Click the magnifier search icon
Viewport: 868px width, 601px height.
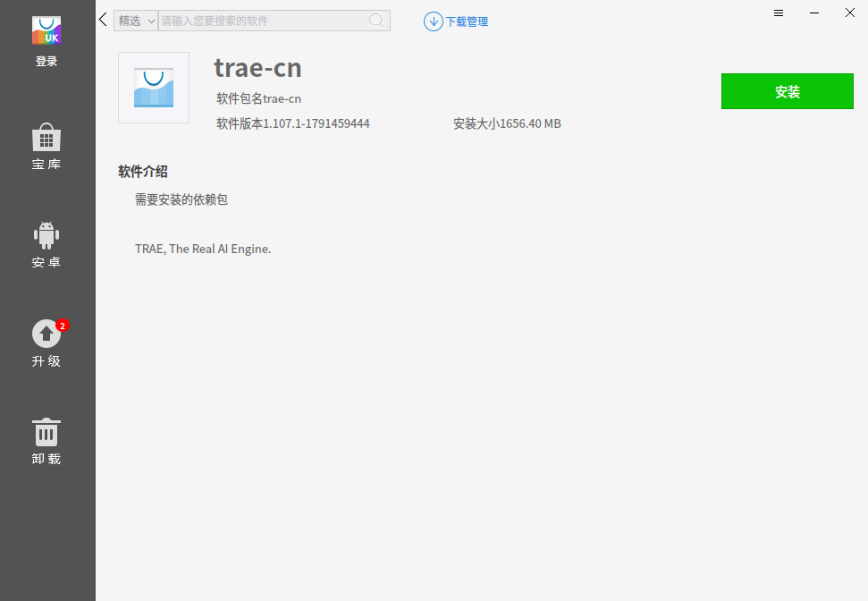coord(376,21)
